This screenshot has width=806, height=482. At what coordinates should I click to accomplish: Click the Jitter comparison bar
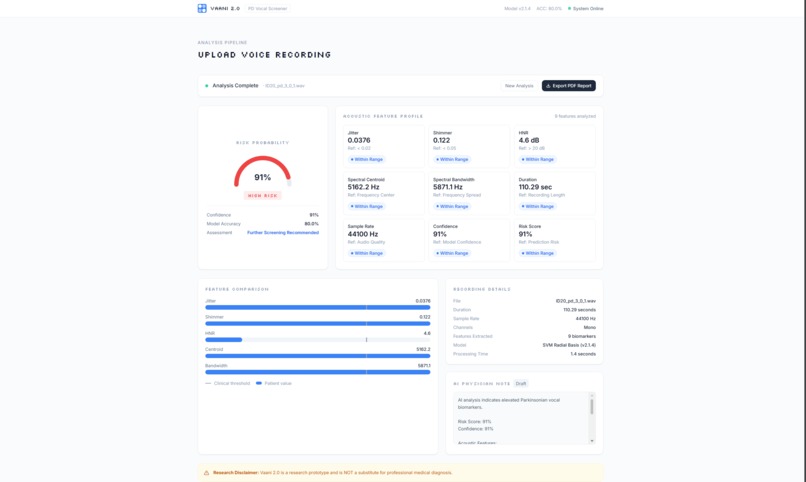pos(318,307)
